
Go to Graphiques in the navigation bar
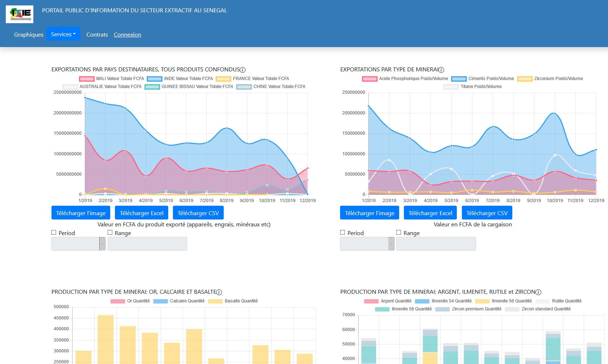click(x=29, y=34)
